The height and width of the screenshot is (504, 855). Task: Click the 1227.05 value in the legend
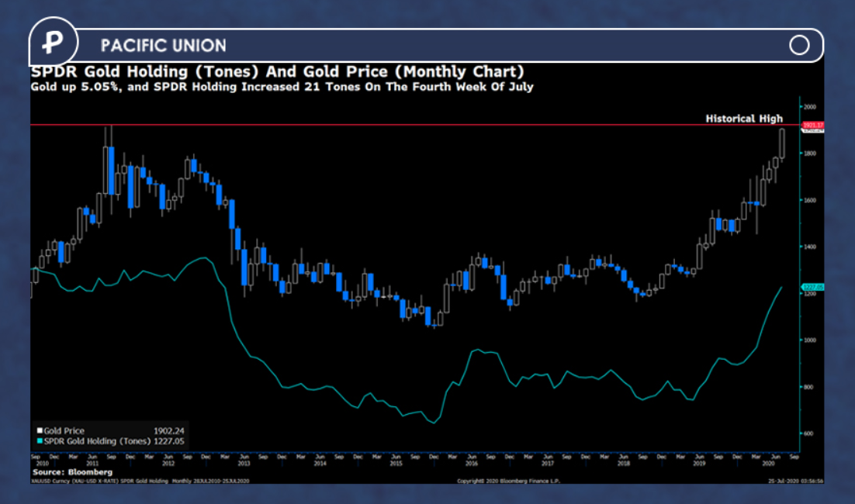(168, 441)
